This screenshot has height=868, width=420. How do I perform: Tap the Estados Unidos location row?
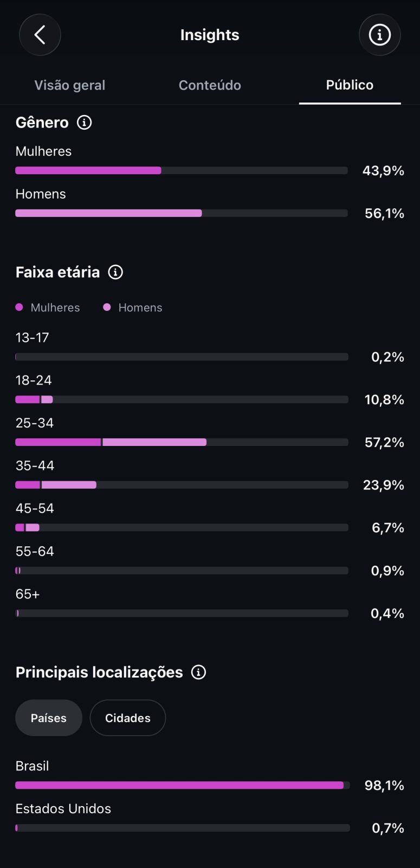click(x=210, y=819)
